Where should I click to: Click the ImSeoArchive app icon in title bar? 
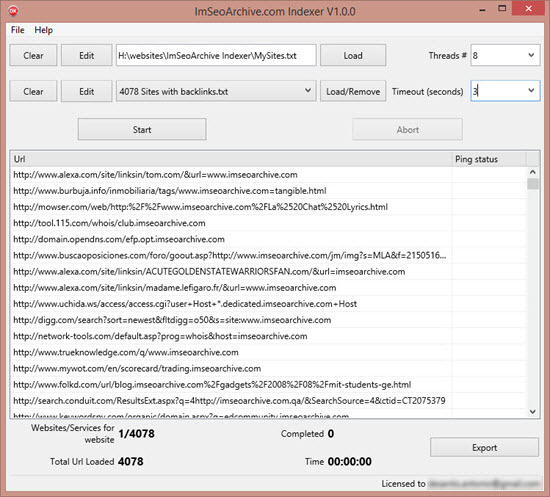point(13,11)
